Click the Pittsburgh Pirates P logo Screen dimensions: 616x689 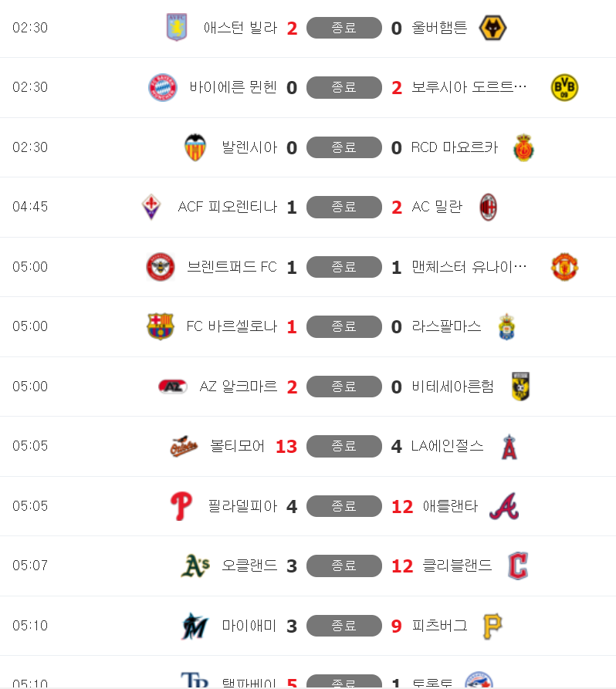[x=492, y=627]
